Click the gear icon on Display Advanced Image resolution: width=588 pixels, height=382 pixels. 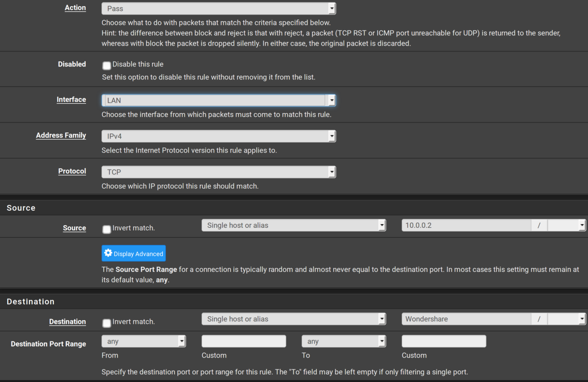pyautogui.click(x=108, y=253)
